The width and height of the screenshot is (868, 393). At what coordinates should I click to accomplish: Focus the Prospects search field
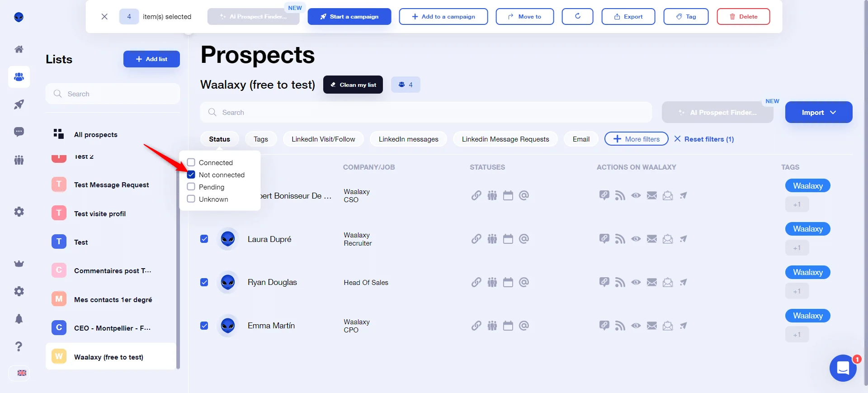click(x=426, y=112)
